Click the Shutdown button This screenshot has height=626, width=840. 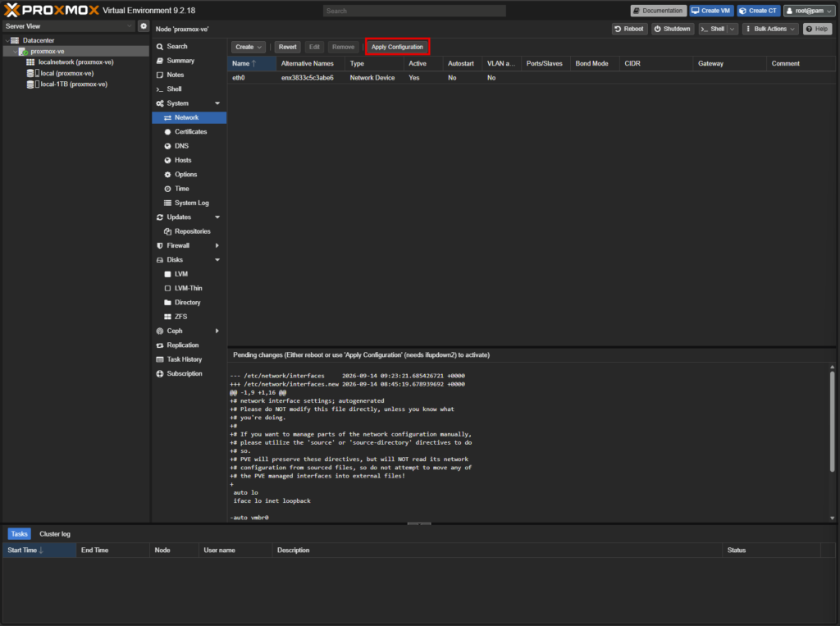point(672,29)
